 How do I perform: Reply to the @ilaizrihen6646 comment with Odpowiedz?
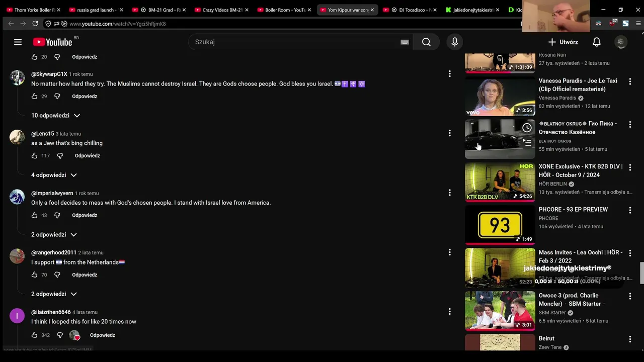(x=103, y=335)
